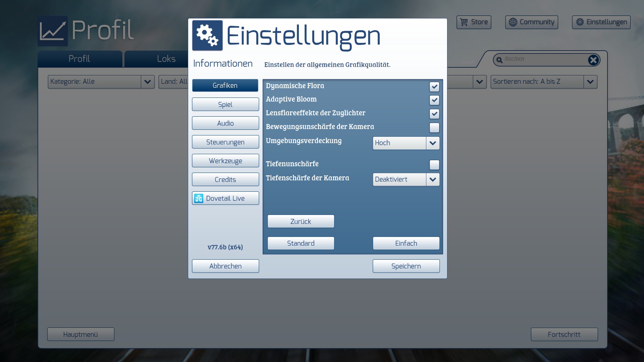Click the Store shopping cart icon
The image size is (644, 362).
point(464,22)
